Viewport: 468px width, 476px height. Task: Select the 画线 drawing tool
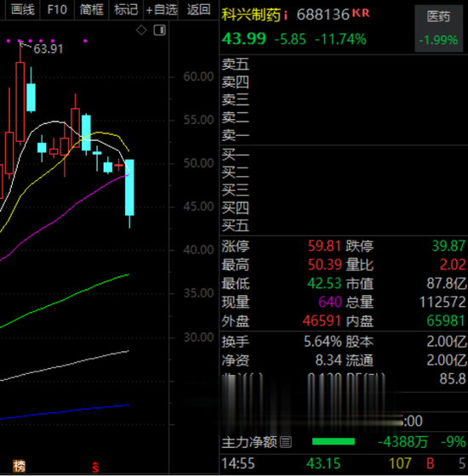point(23,9)
